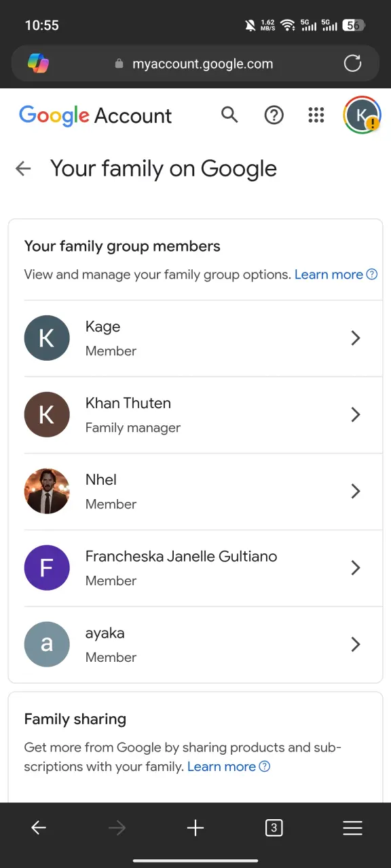Viewport: 391px width, 868px height.
Task: Open Google Account search icon
Action: [x=230, y=115]
